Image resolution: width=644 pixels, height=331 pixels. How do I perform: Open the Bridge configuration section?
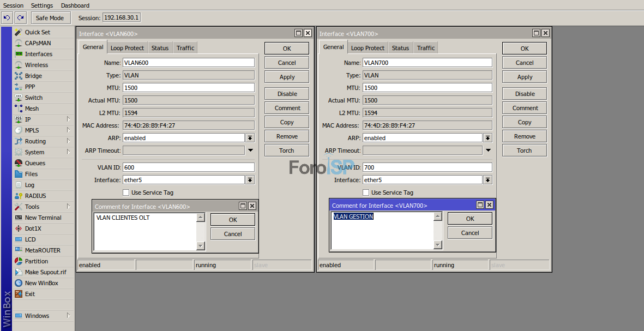tap(32, 76)
